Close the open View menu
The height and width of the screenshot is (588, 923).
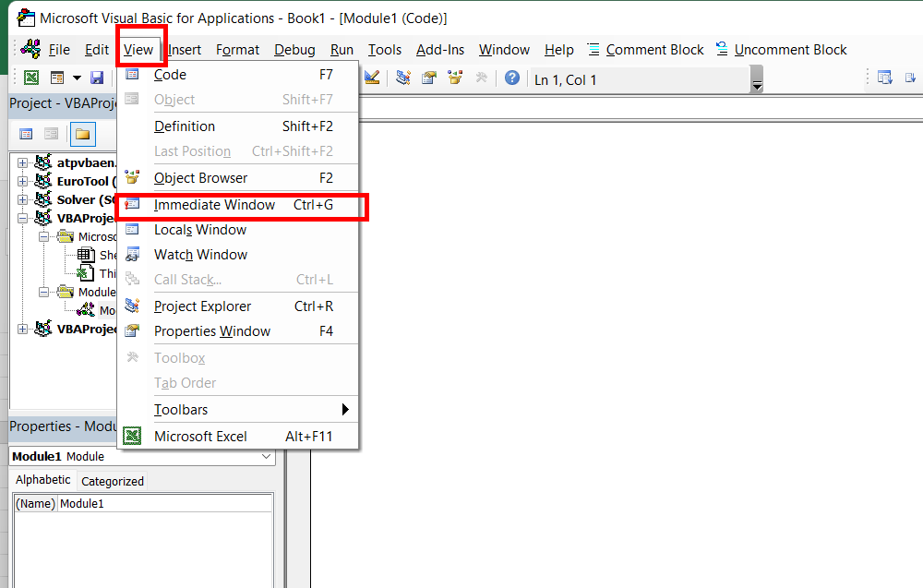[138, 50]
